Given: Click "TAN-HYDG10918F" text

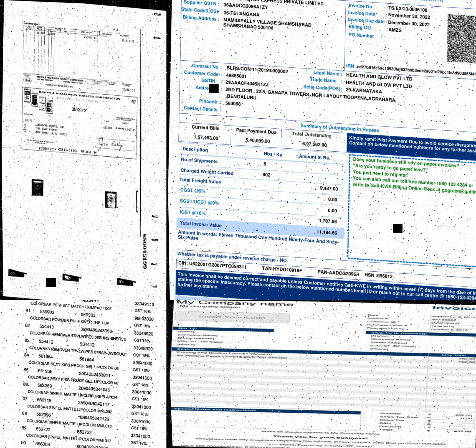Looking at the screenshot, I should (x=282, y=269).
